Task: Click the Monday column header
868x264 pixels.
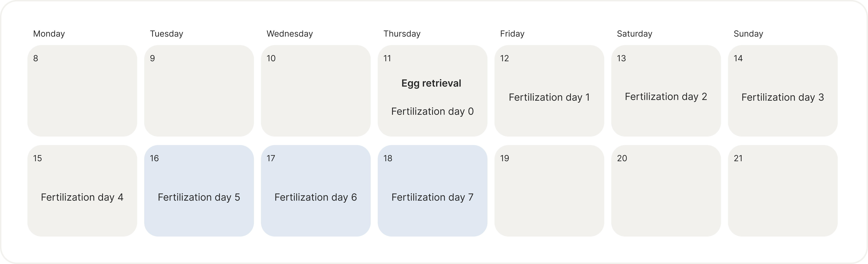Action: 49,34
